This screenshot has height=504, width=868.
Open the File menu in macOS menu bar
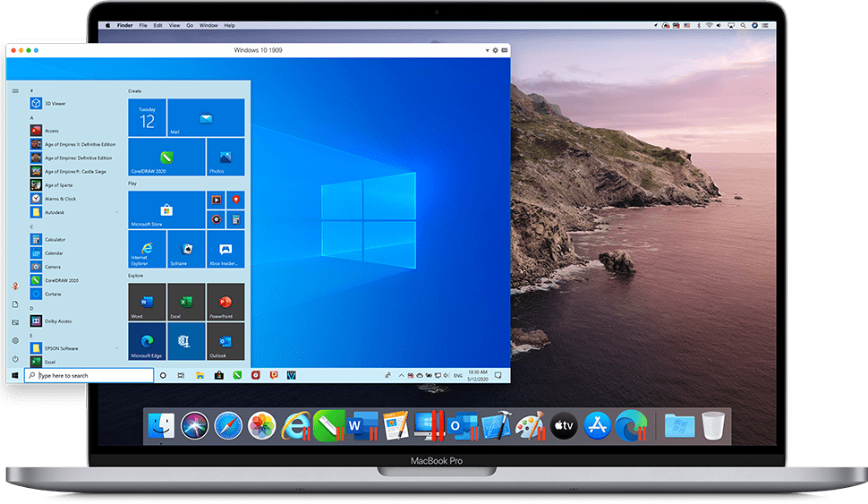(143, 25)
